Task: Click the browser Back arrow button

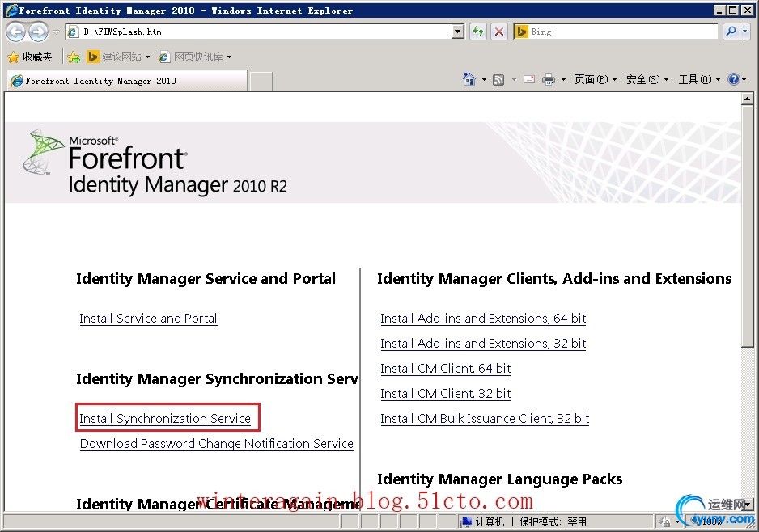Action: coord(15,32)
